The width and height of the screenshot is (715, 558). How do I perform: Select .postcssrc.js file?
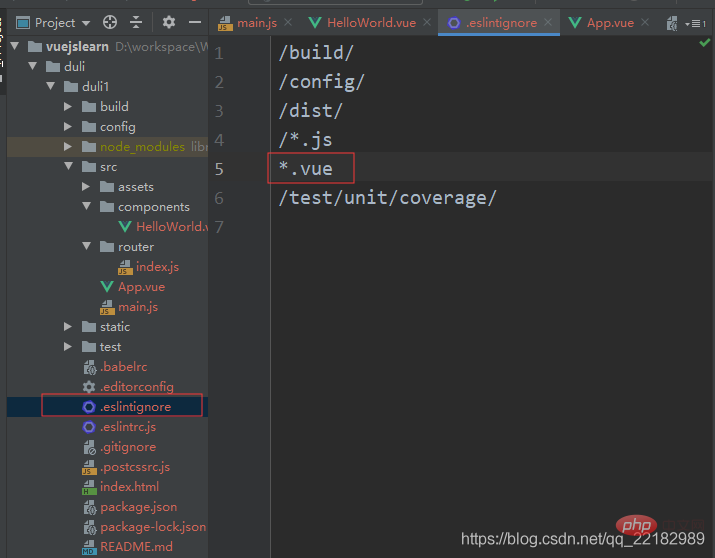pos(135,467)
